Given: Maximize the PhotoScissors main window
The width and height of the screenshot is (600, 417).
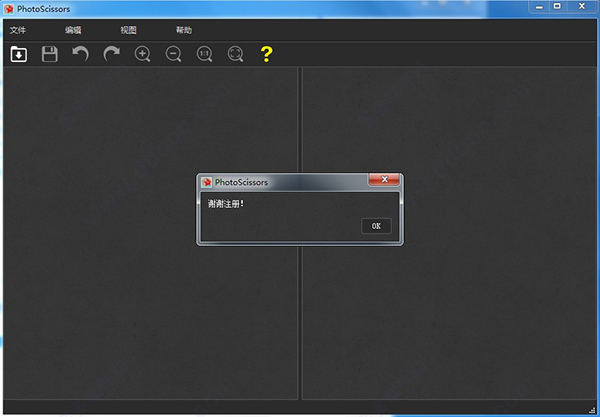Looking at the screenshot, I should click(x=557, y=7).
